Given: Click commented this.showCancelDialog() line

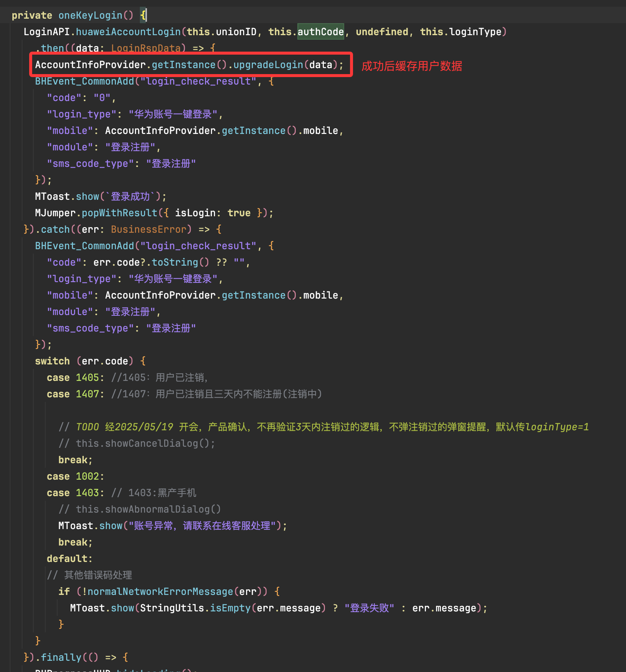Looking at the screenshot, I should click(137, 443).
